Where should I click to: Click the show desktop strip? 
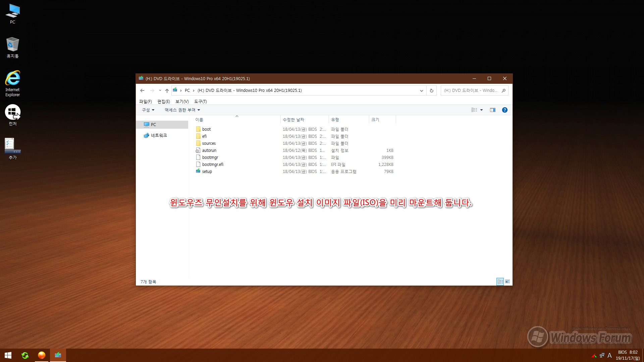pyautogui.click(x=643, y=355)
